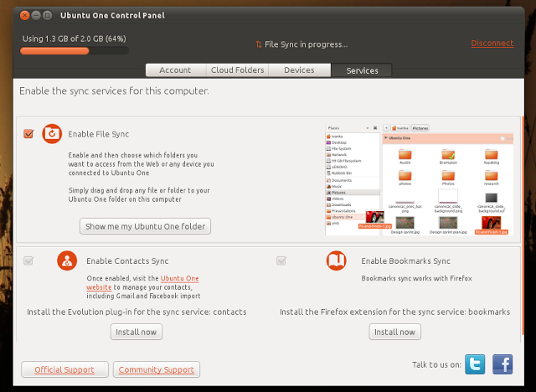Toggle the Enable Bookmarks Sync checkbox
Screen dimensions: 536x392
(281, 260)
